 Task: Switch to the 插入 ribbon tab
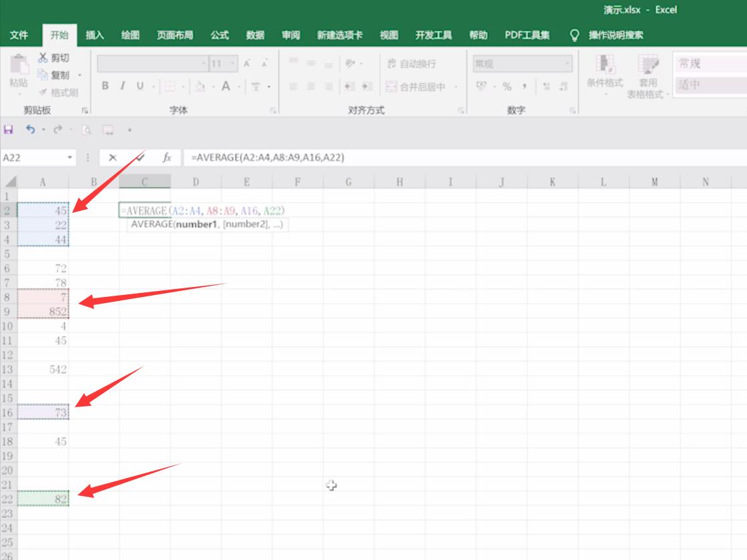click(95, 35)
